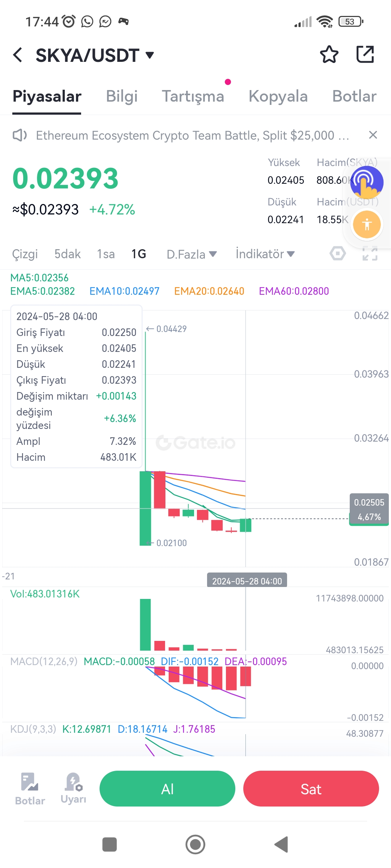Viewport: 391px width, 868px height.
Task: Switch to the Bilgi tab
Action: (x=122, y=97)
